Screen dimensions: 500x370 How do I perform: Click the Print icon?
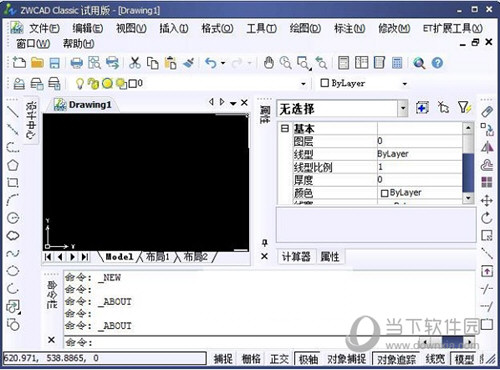(x=76, y=63)
